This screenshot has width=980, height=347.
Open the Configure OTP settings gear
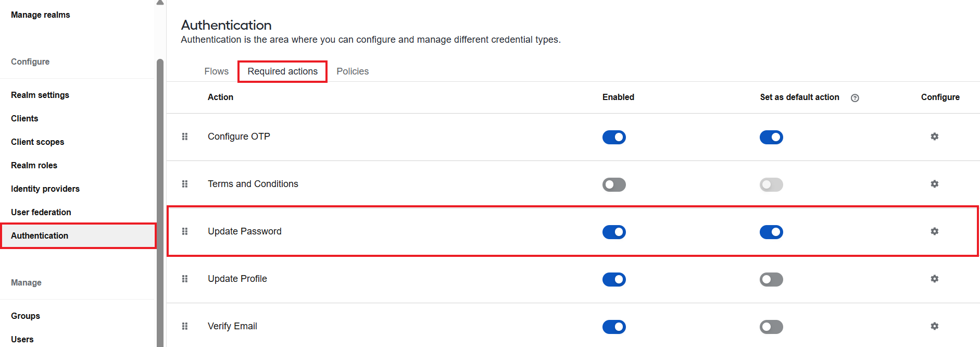pyautogui.click(x=935, y=137)
